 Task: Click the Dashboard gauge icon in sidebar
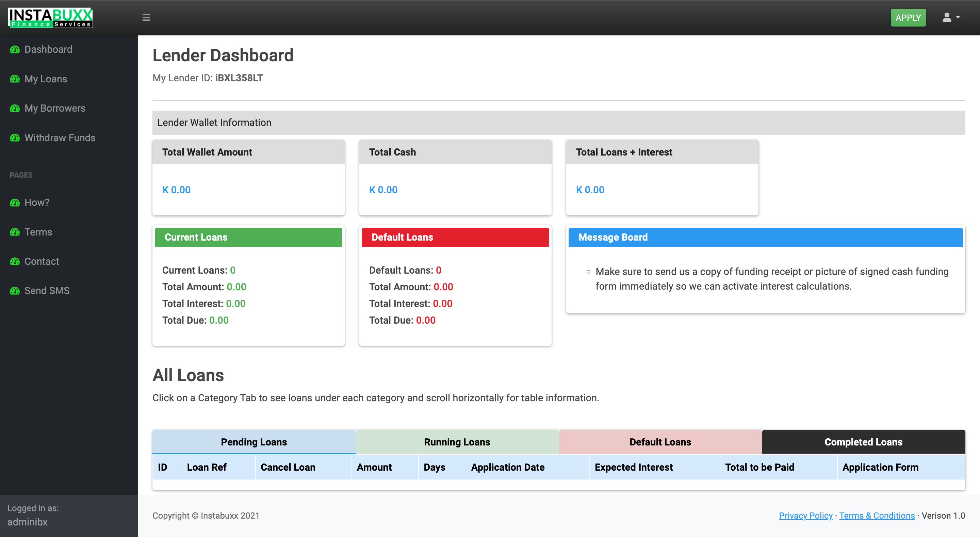pyautogui.click(x=15, y=49)
